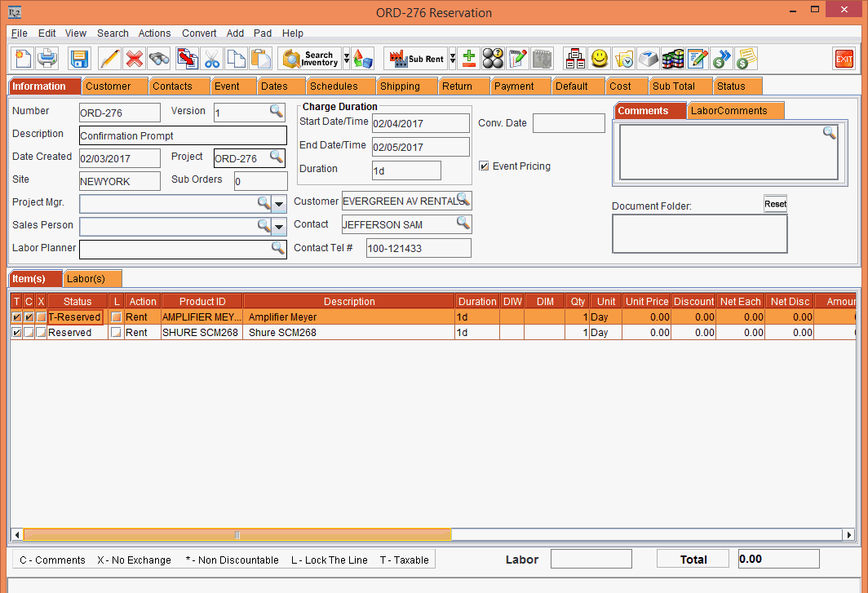This screenshot has height=593, width=868.
Task: Open the Actions menu
Action: tap(154, 33)
